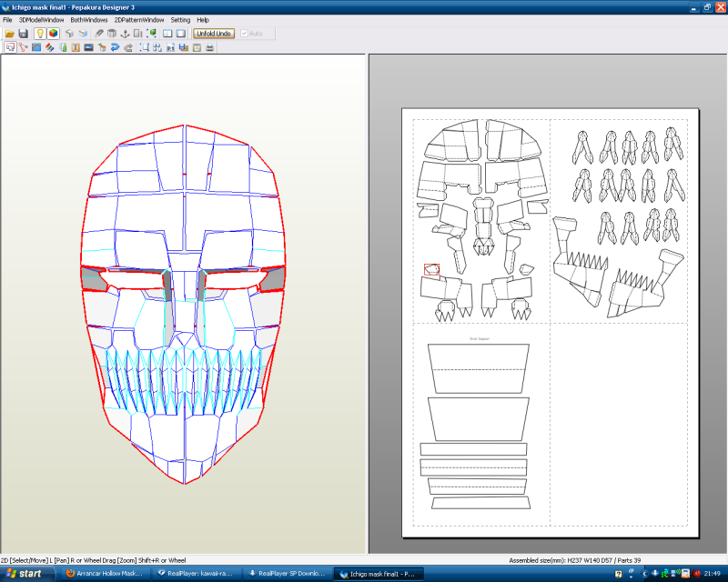Click the taskbar clock showing 21:49
This screenshot has width=728, height=582.
click(x=713, y=574)
